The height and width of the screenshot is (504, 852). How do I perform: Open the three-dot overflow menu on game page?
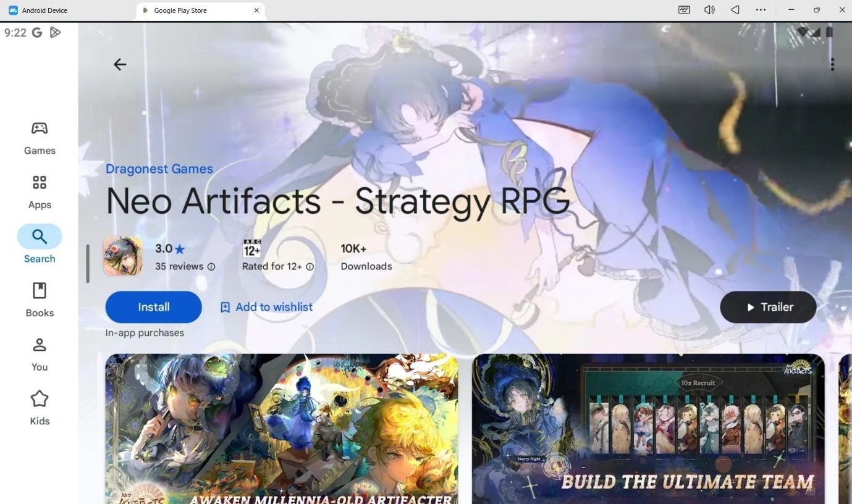[832, 64]
